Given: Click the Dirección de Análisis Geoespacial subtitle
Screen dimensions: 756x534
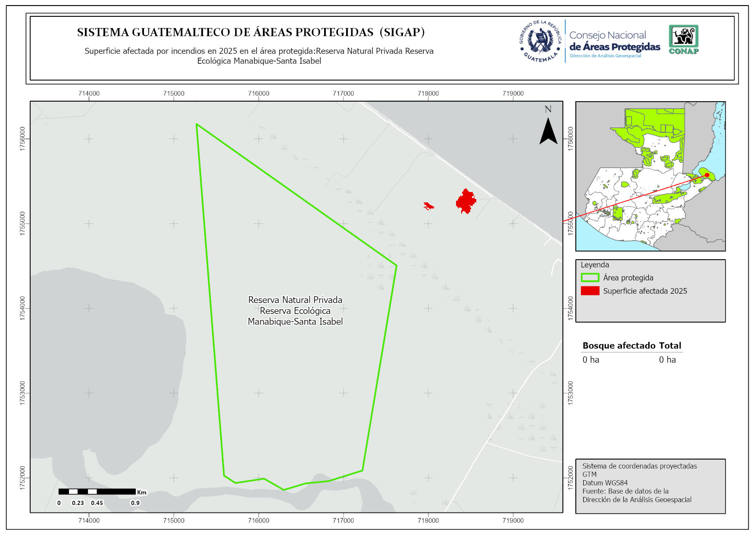Looking at the screenshot, I should point(605,56).
